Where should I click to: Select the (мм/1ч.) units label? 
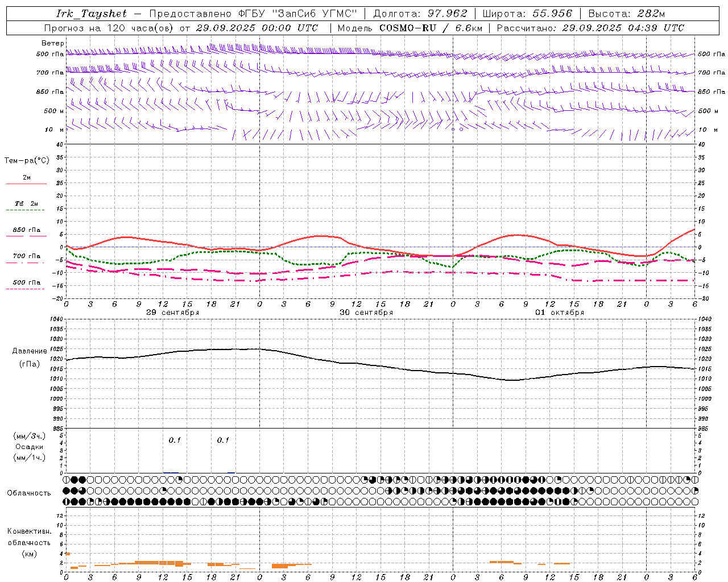30,458
